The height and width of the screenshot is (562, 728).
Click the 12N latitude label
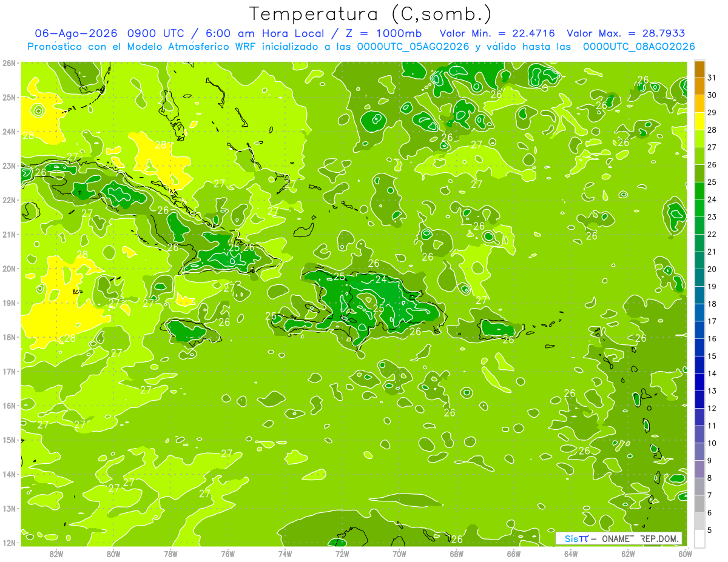pyautogui.click(x=9, y=543)
